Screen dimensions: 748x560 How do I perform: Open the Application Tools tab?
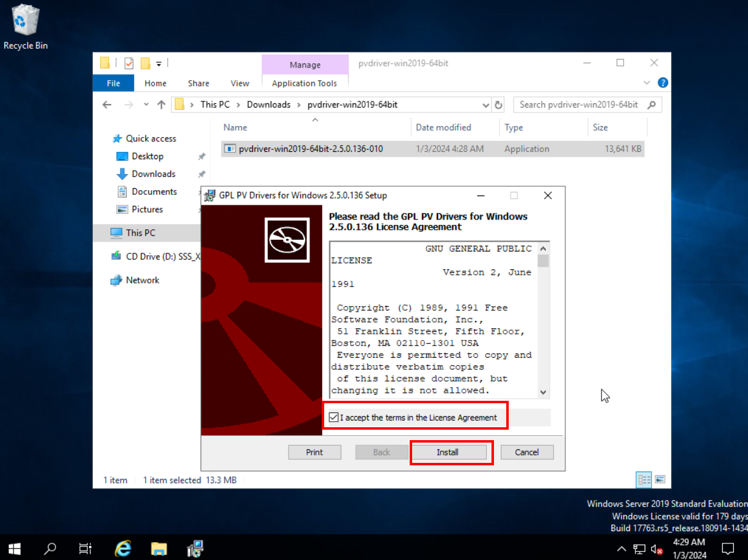click(304, 83)
